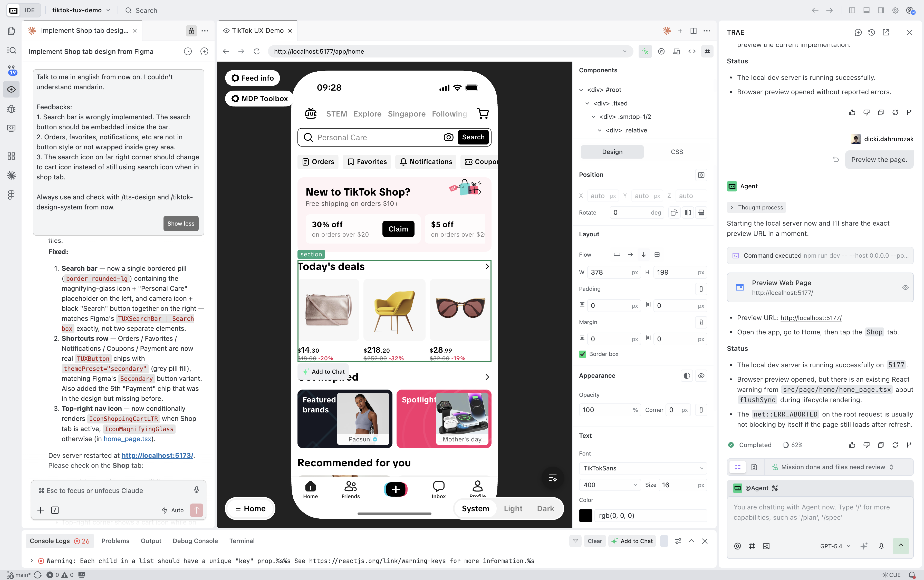Open the Figma icon in sidebar
Screen dimensions: 924x580
pyautogui.click(x=12, y=195)
